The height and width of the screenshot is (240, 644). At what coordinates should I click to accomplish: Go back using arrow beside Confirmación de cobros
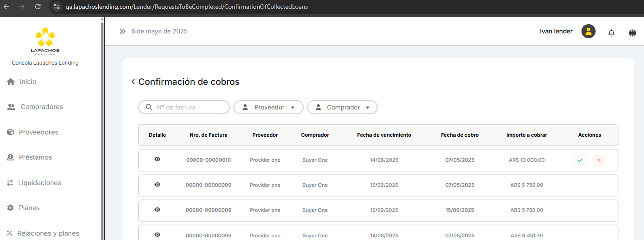pos(133,82)
